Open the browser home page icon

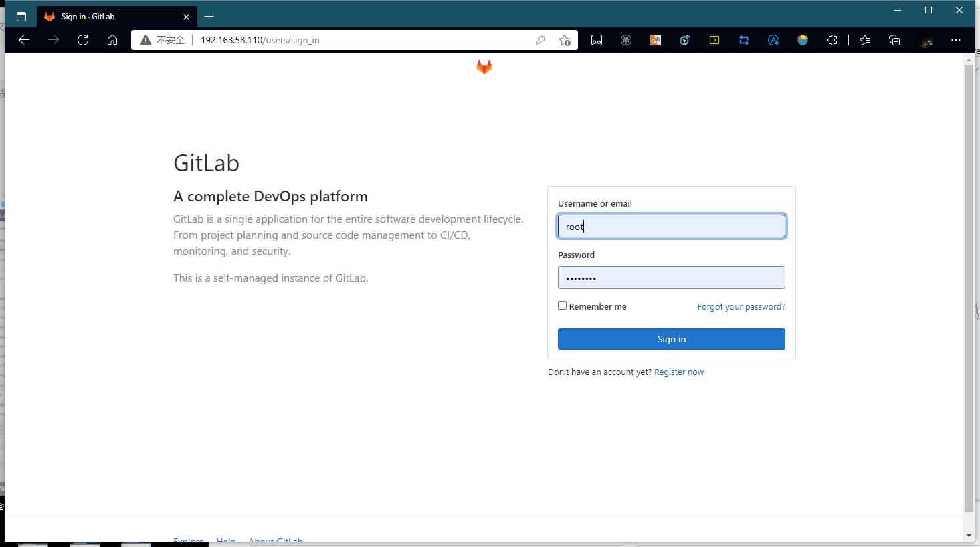pyautogui.click(x=112, y=40)
